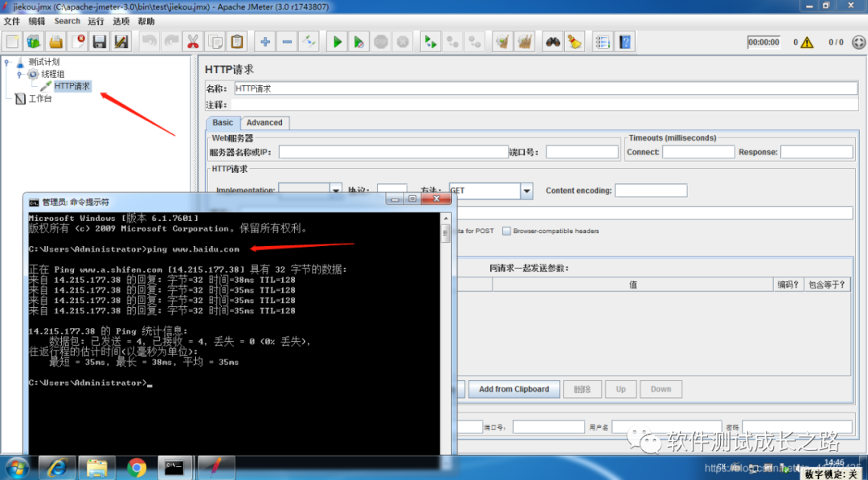Open Help with the question mark icon
This screenshot has width=868, height=480.
click(x=624, y=42)
